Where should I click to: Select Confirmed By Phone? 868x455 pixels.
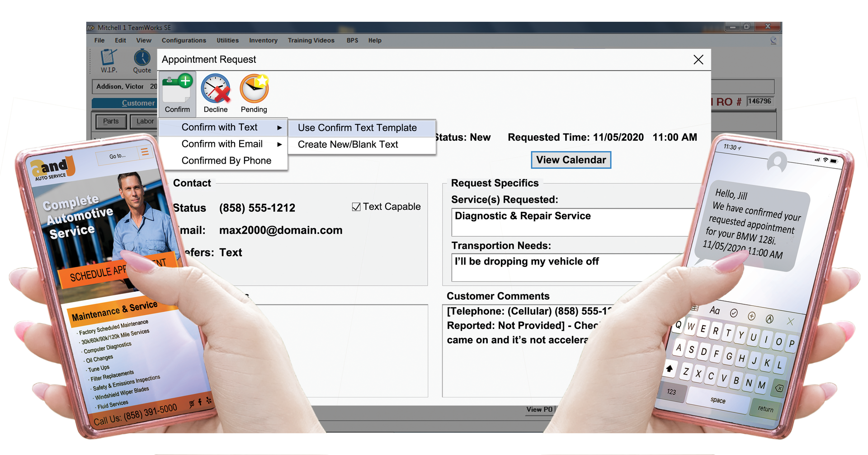tap(226, 160)
